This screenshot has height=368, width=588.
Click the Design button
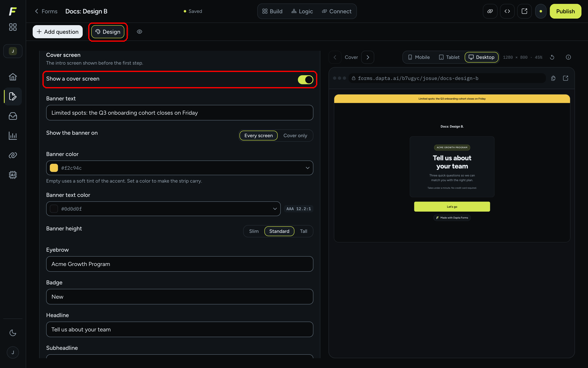coord(108,32)
